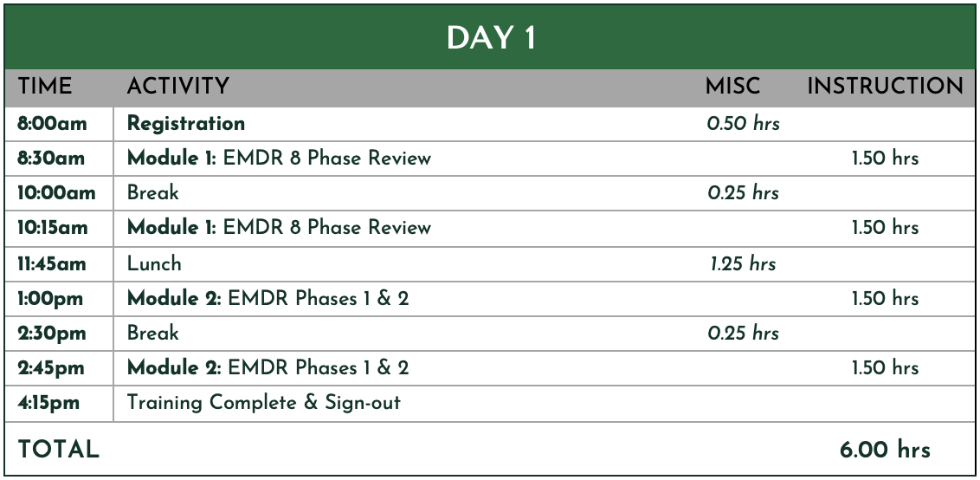The width and height of the screenshot is (980, 480).
Task: Click Module 2 entry at 2:45pm
Action: click(268, 367)
